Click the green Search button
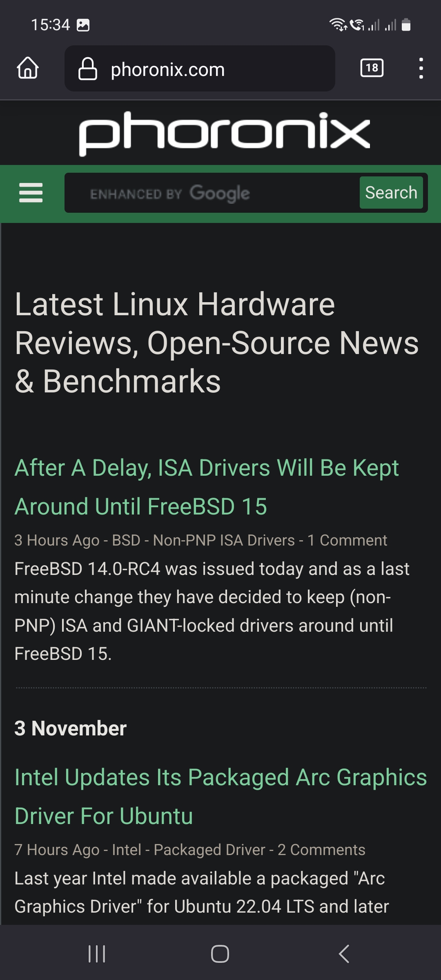 coord(391,192)
